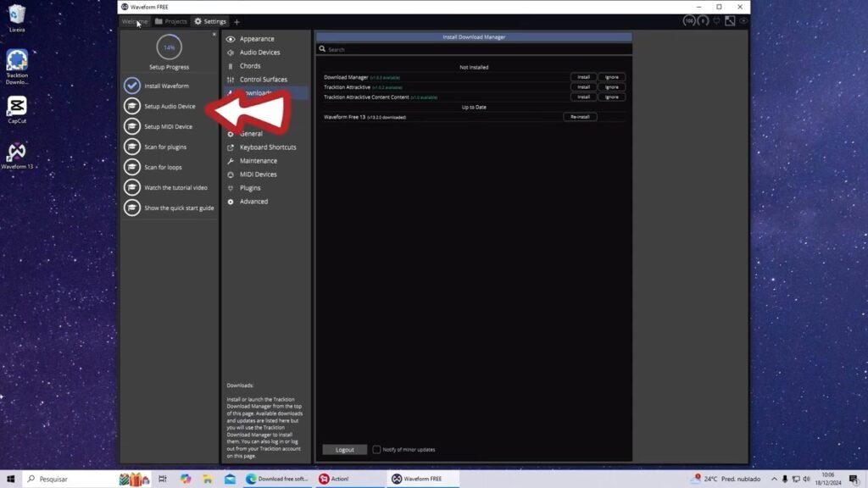Click the Scan for loops step icon
The image size is (868, 488).
[x=131, y=167]
